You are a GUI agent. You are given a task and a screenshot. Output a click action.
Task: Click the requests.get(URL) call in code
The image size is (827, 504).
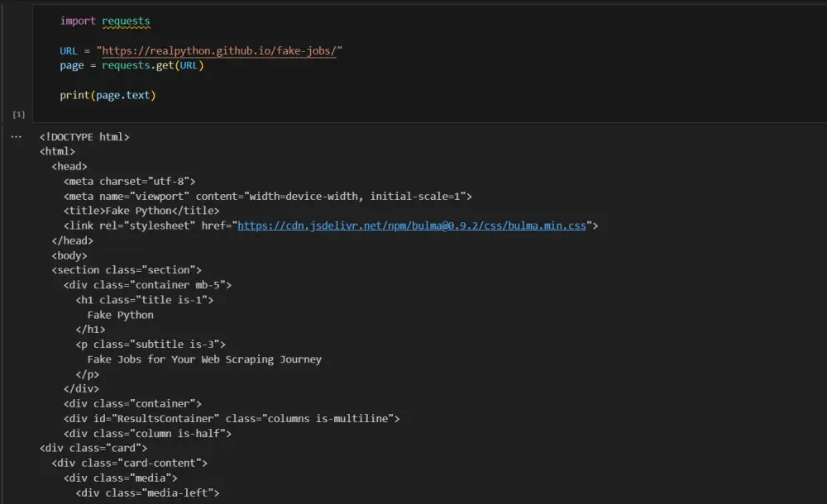(152, 65)
